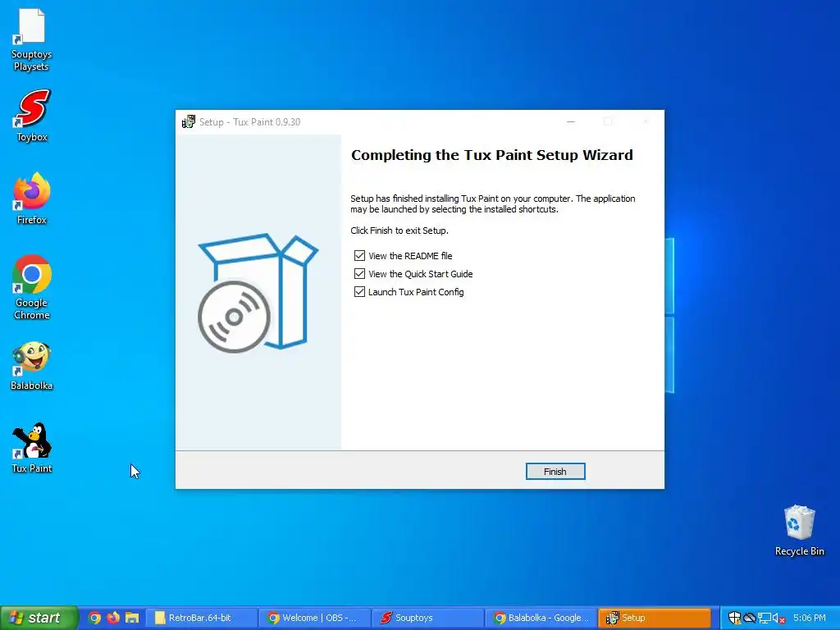The image size is (840, 630).
Task: Open the Toybox desktop icon
Action: click(x=32, y=115)
